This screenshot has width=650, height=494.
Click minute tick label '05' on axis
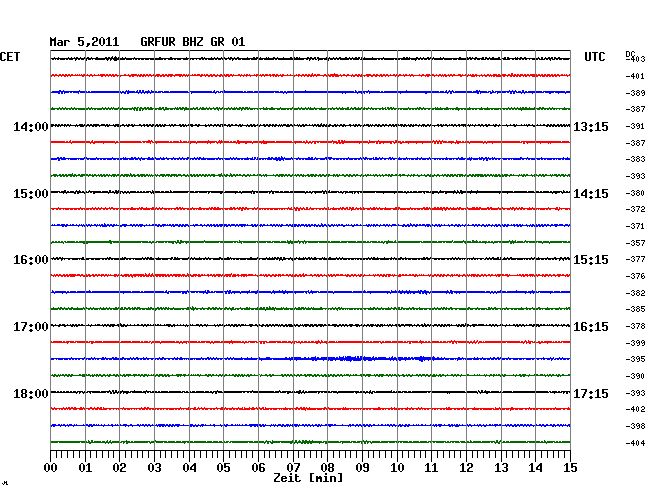point(223,467)
